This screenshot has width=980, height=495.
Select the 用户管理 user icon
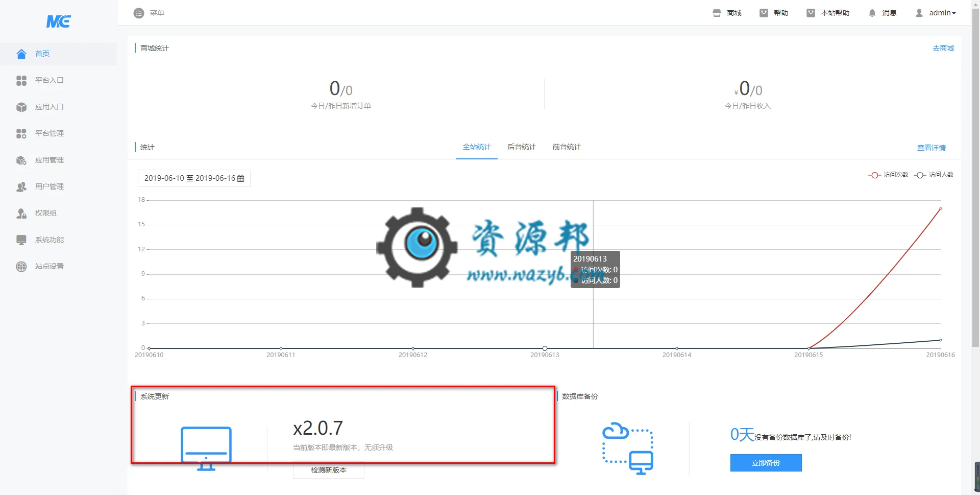(x=21, y=186)
